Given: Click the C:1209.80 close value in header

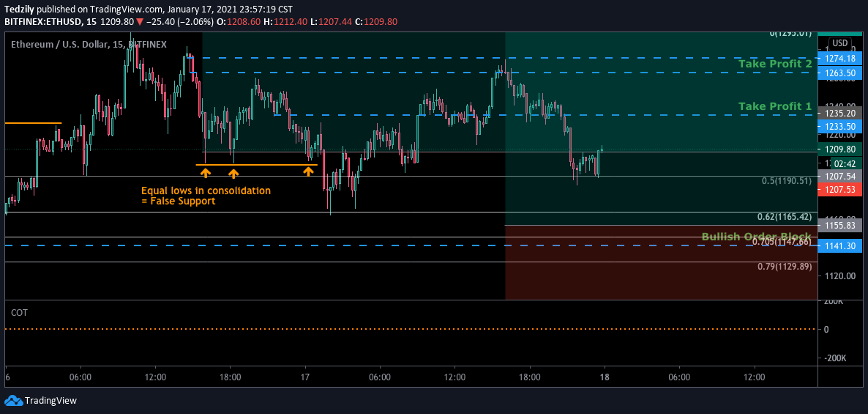Looking at the screenshot, I should pyautogui.click(x=378, y=22).
